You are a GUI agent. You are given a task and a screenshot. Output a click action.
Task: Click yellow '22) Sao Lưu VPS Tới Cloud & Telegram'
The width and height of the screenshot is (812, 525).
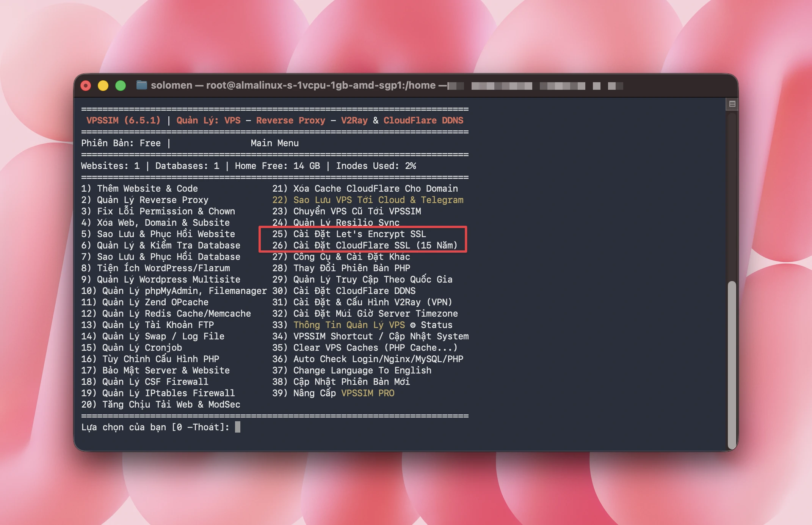tap(368, 200)
